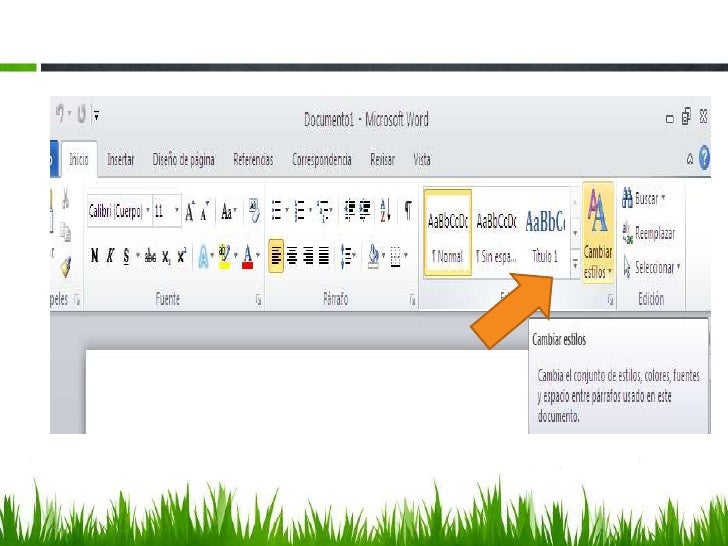Toggle superscript formatting
Screen dimensions: 728x546
(x=182, y=255)
